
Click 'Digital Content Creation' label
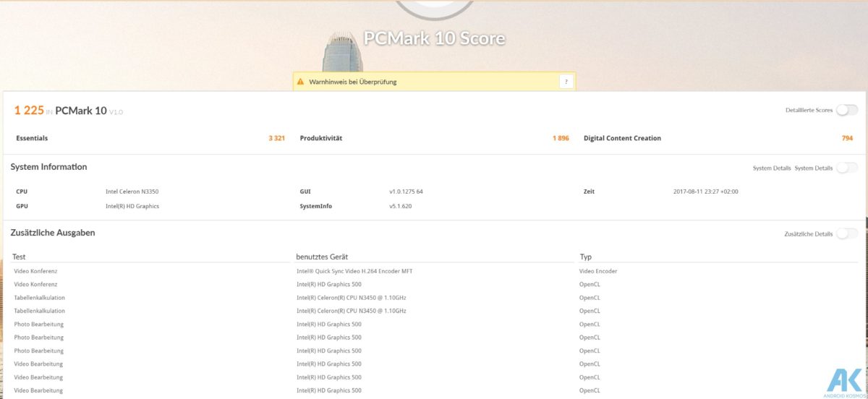tap(622, 138)
